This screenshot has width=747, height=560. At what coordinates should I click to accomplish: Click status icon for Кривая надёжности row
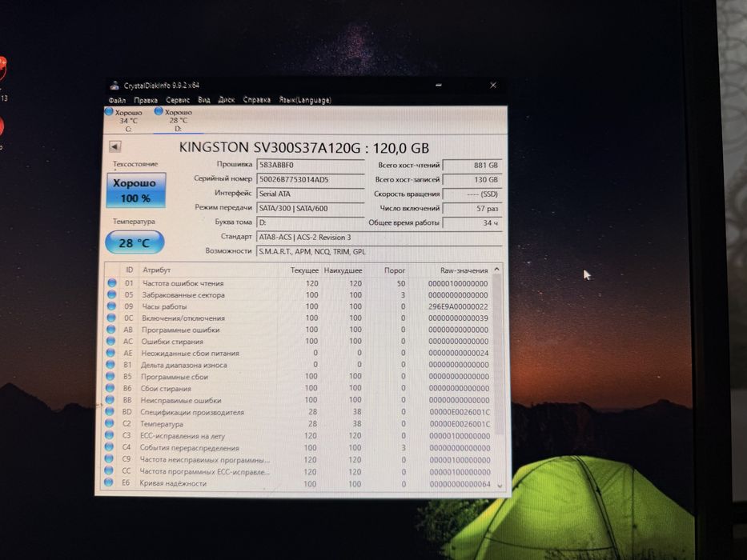coord(108,482)
